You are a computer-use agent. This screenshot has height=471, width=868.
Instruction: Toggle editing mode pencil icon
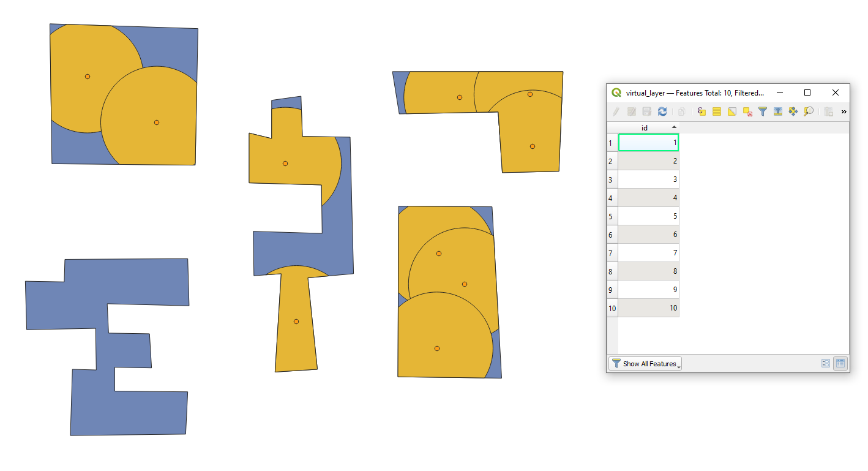(x=616, y=111)
